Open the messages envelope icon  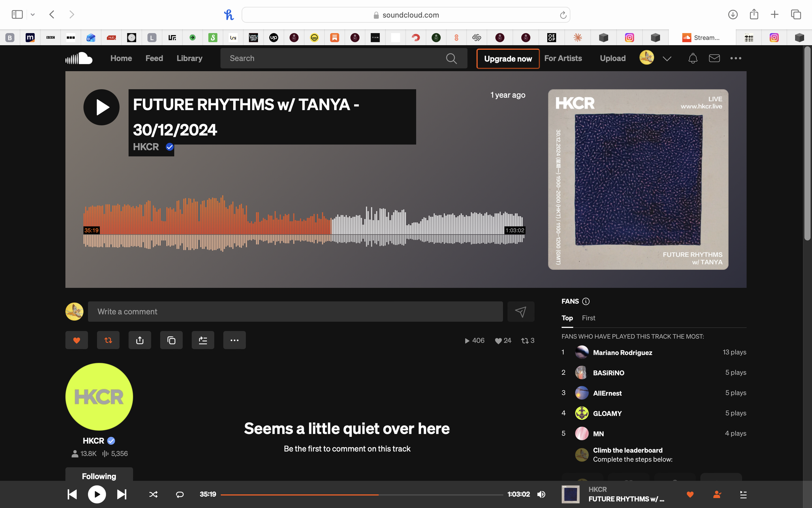(714, 59)
